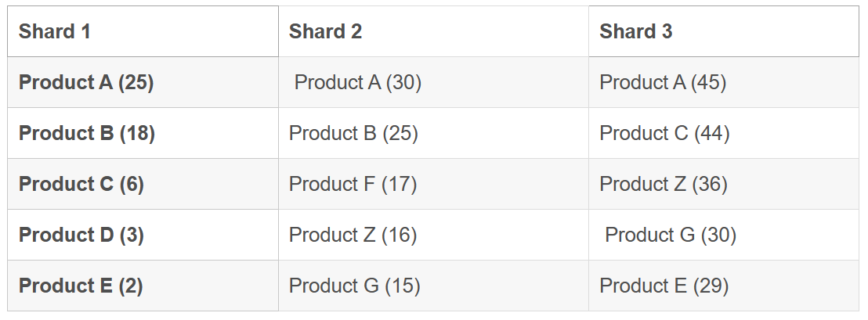Select Product B (25) cell

tap(433, 133)
